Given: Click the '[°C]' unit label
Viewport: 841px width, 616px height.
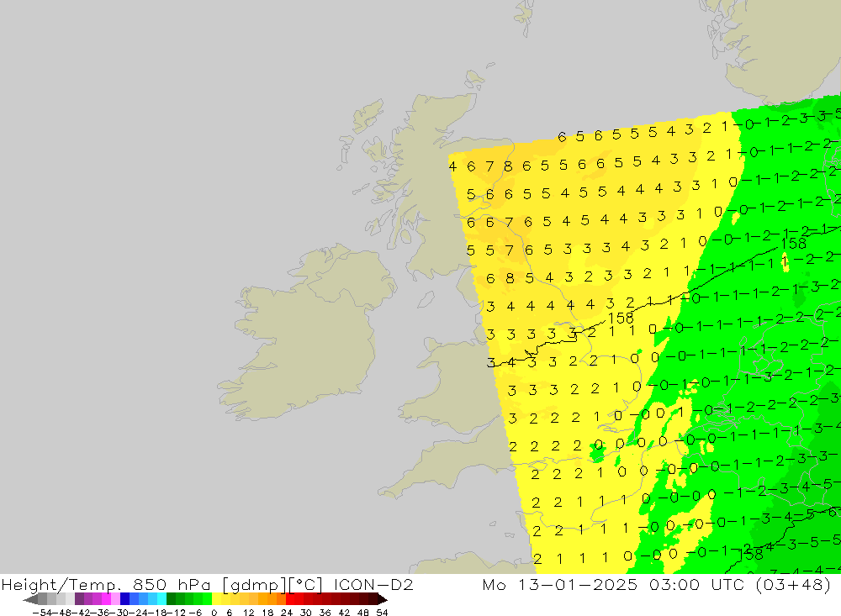Looking at the screenshot, I should 304,585.
